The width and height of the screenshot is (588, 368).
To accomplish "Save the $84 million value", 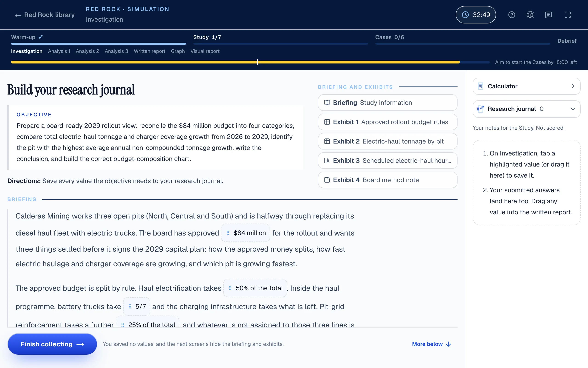I will click(x=245, y=233).
